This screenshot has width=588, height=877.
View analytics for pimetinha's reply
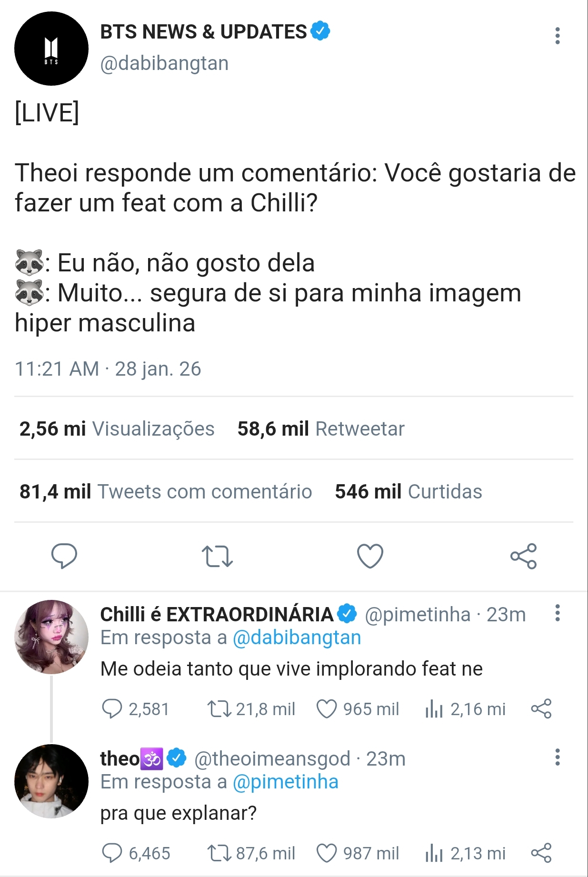point(434,709)
